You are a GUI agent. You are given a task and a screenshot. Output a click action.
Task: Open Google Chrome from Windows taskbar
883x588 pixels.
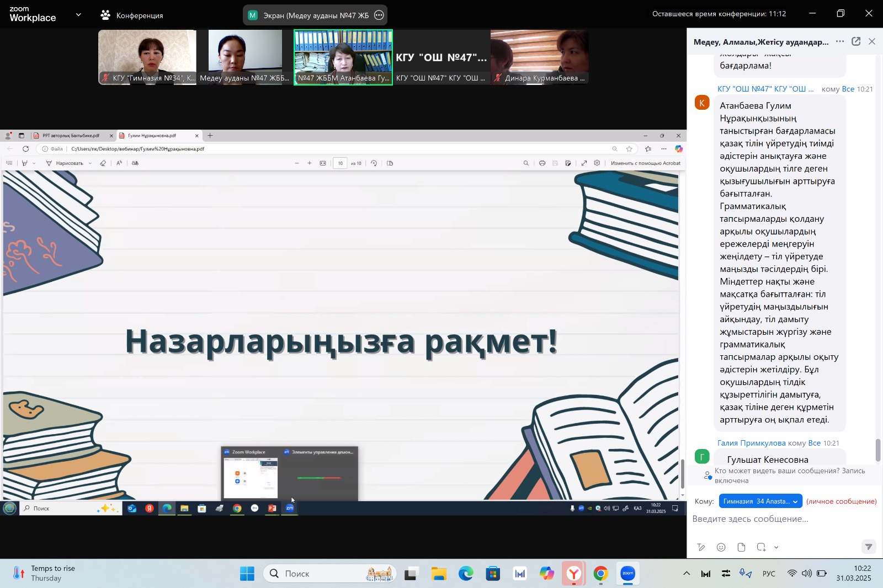click(600, 574)
